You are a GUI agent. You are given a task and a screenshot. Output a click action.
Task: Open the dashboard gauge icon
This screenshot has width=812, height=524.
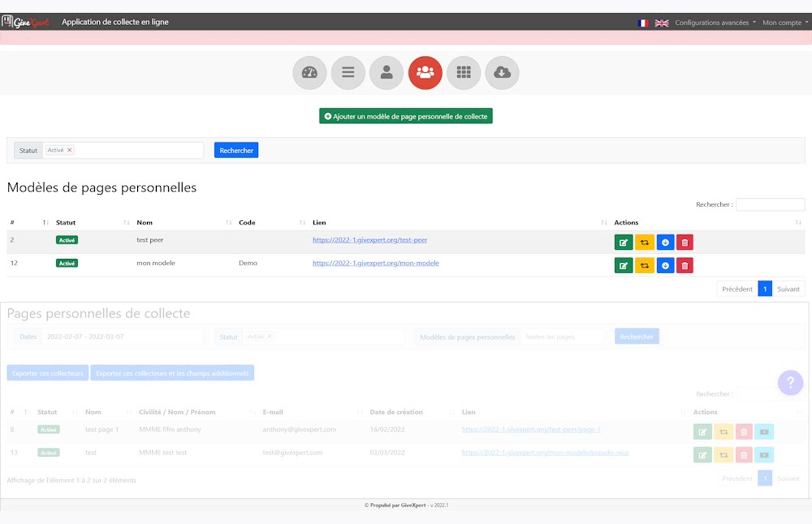click(309, 73)
